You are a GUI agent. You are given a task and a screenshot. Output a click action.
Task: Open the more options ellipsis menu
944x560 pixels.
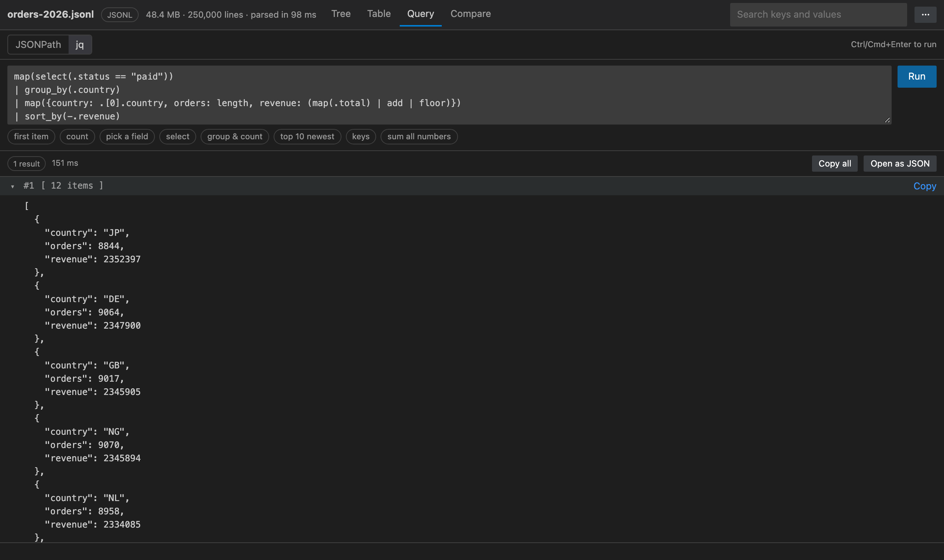click(925, 15)
